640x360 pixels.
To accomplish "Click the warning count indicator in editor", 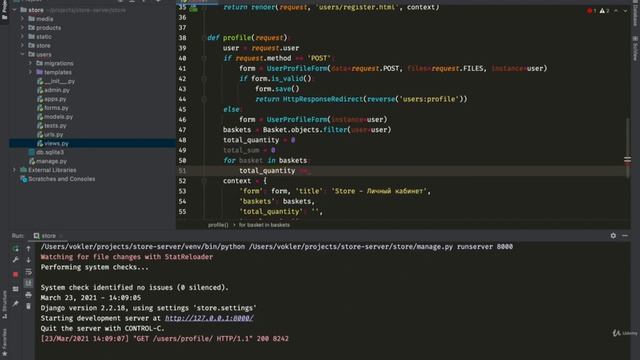I will (604, 11).
